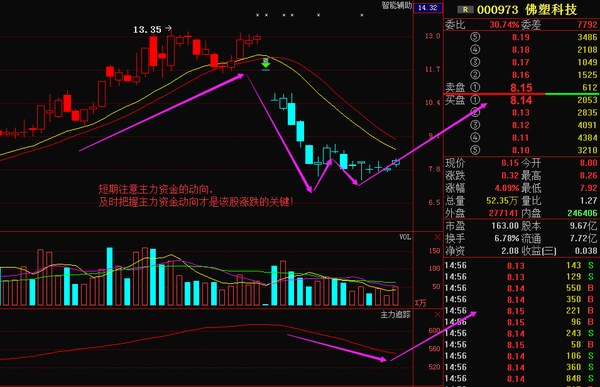Image resolution: width=600 pixels, height=387 pixels.
Task: Select sell level 1 circle at 8.15
Action: click(475, 87)
